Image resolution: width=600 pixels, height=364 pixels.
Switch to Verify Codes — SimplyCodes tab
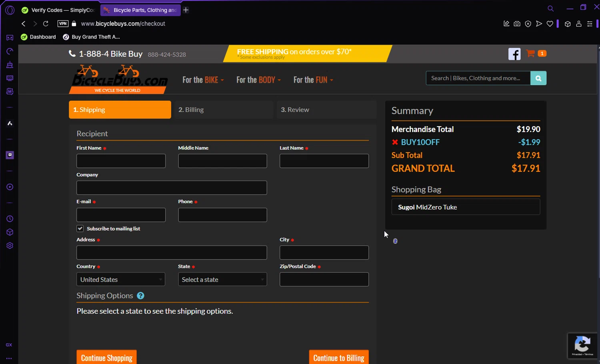(58, 10)
